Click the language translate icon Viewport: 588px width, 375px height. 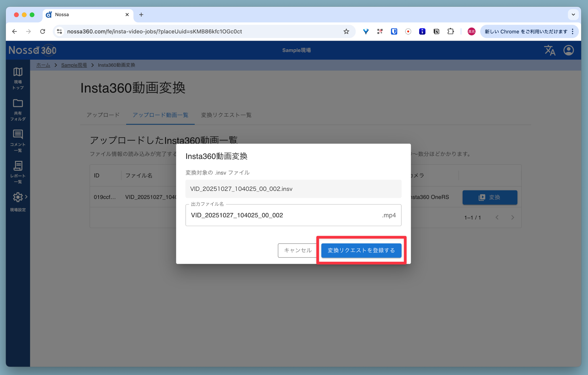550,50
